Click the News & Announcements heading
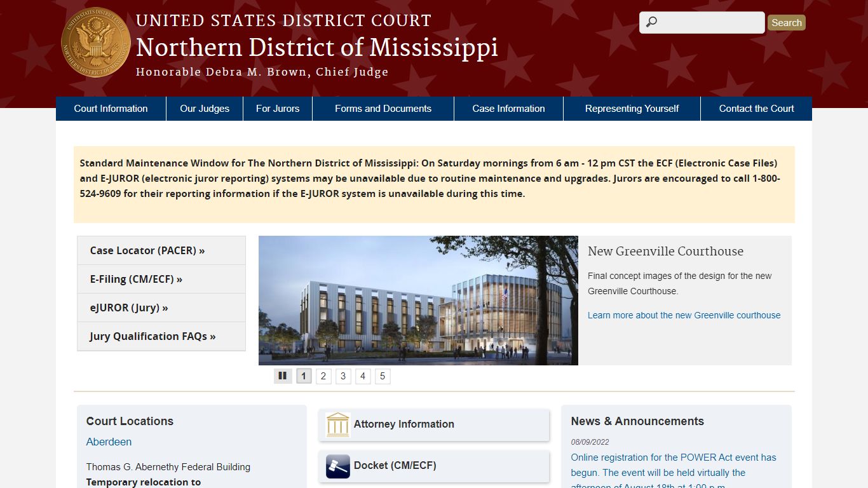This screenshot has height=488, width=868. pyautogui.click(x=637, y=421)
